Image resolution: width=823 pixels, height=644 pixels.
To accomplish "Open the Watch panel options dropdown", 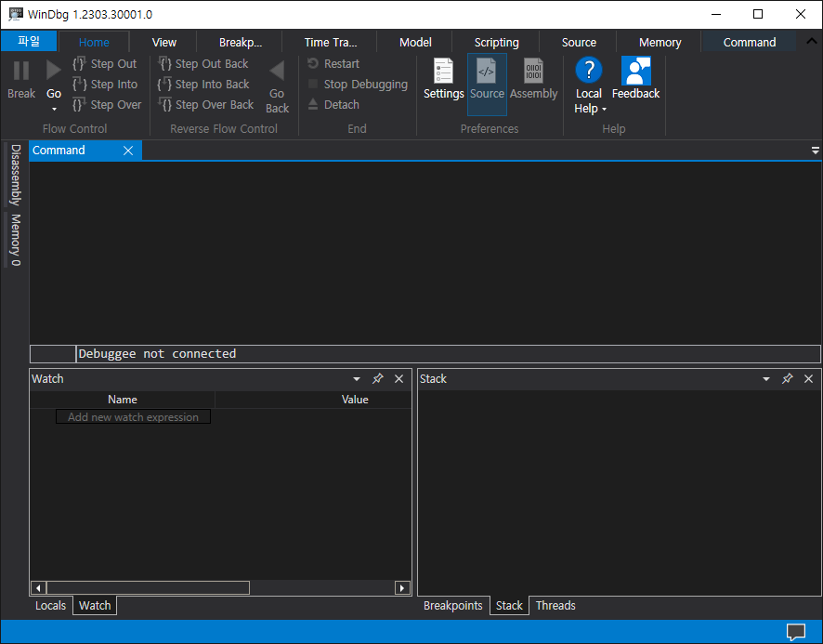I will [x=357, y=379].
